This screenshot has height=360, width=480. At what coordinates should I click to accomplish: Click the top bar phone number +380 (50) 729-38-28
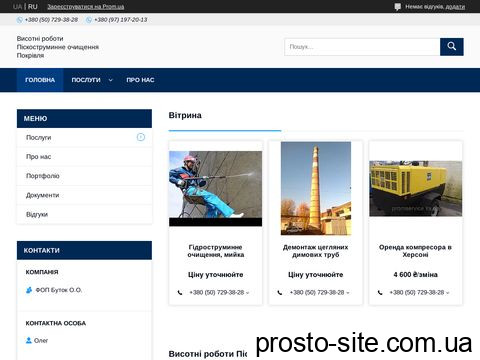pos(51,20)
